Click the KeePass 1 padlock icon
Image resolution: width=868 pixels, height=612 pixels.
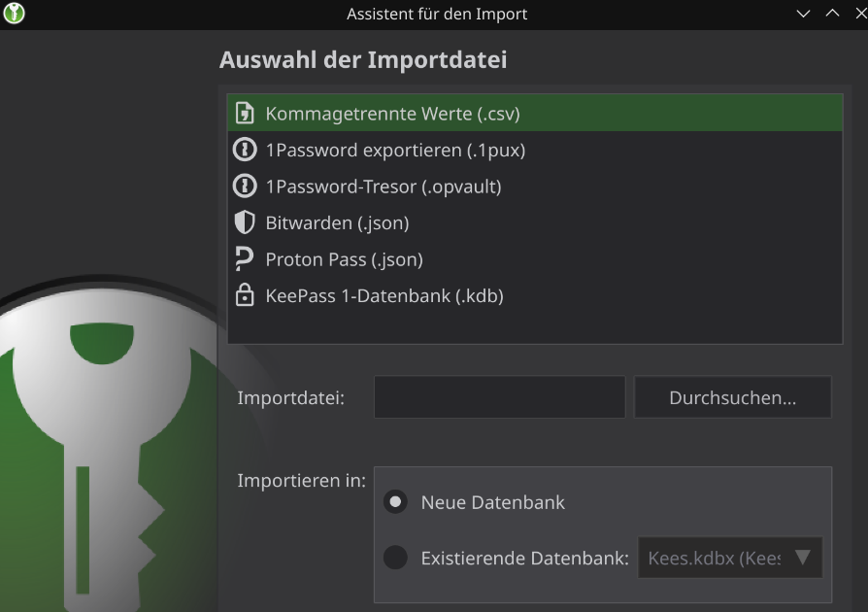coord(245,295)
